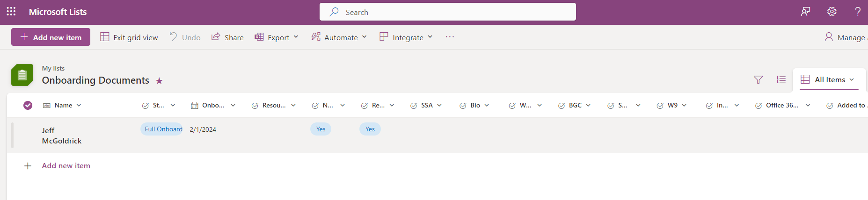Click the filter funnel icon

(758, 80)
